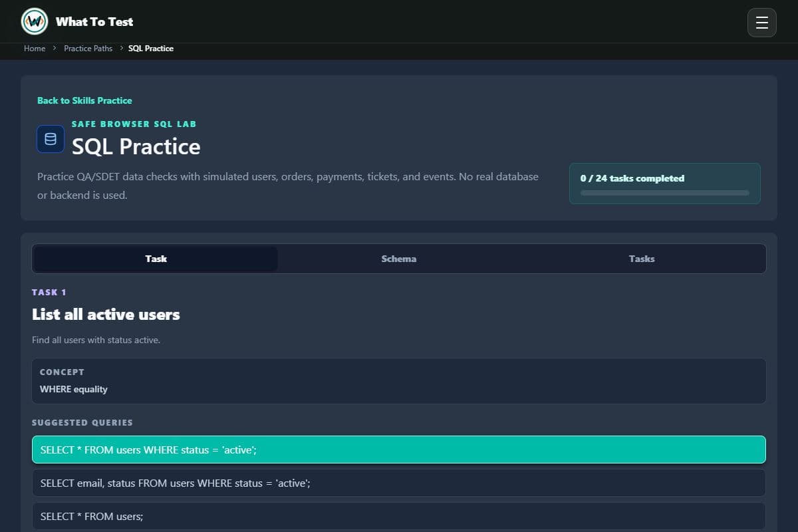Click the What To Test logo icon
This screenshot has height=532, width=798.
click(x=35, y=21)
